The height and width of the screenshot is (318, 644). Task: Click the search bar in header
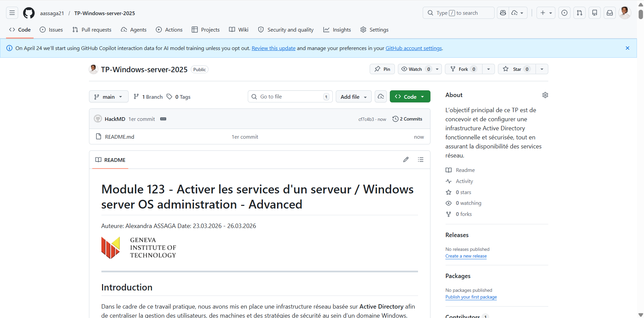(x=458, y=13)
